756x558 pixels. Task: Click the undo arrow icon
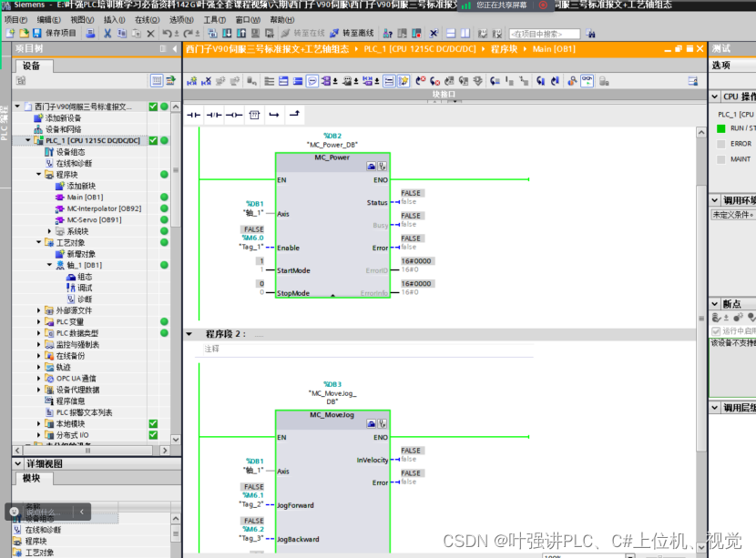click(x=167, y=34)
